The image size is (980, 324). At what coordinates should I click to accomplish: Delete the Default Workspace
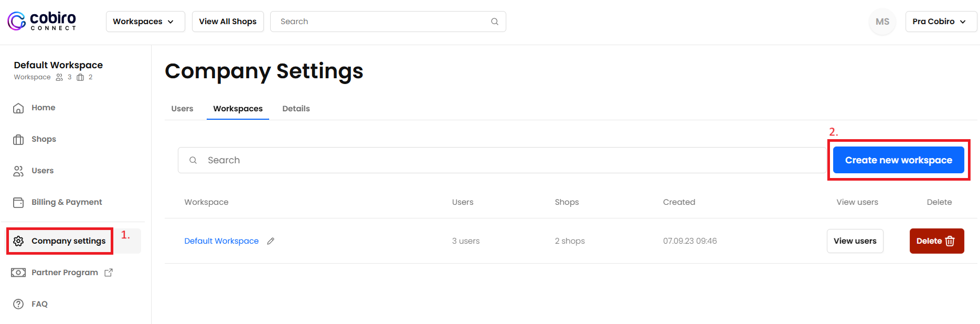coord(937,241)
